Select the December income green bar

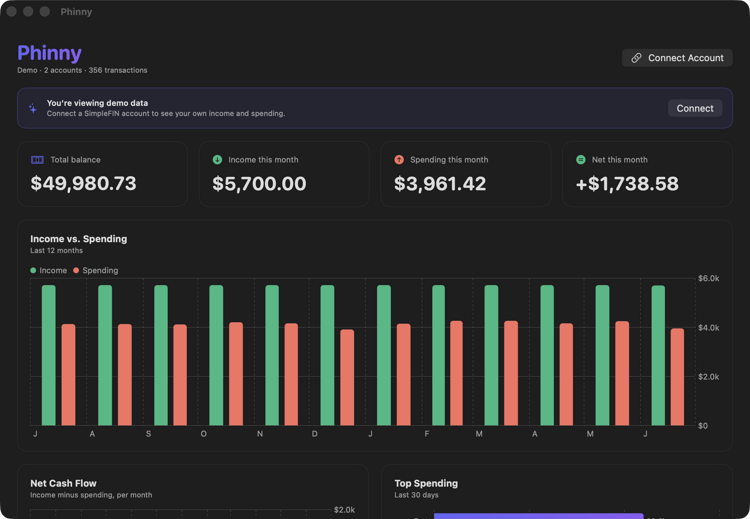[x=327, y=355]
